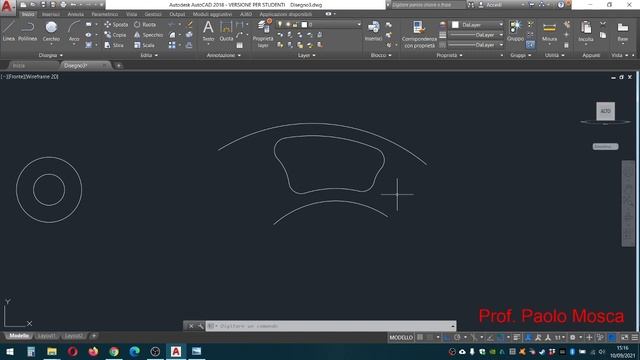The height and width of the screenshot is (360, 640).
Task: Click the Copia copy tool
Action: 115,35
